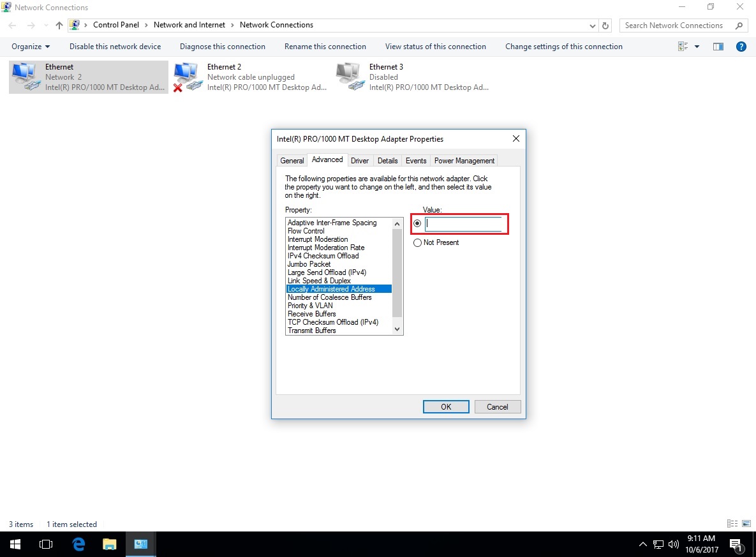Switch to Details view in status bar
Viewport: 756px width, 557px height.
(x=732, y=524)
